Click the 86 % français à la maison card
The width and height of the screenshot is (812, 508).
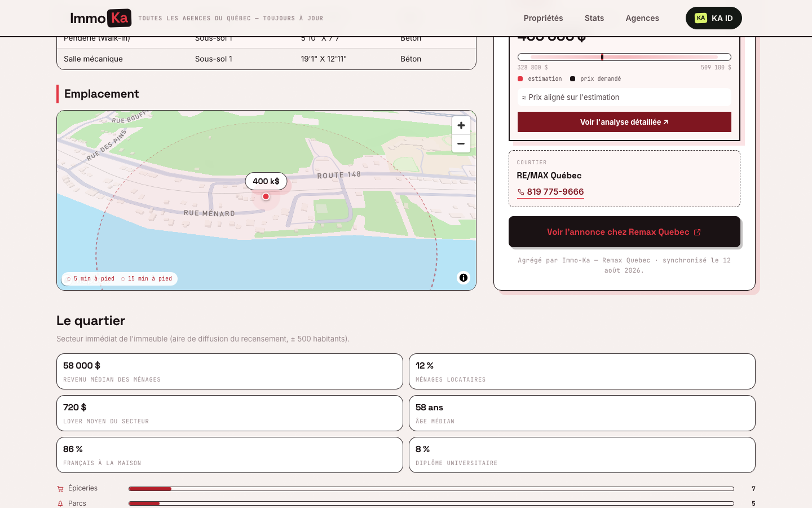click(x=230, y=455)
